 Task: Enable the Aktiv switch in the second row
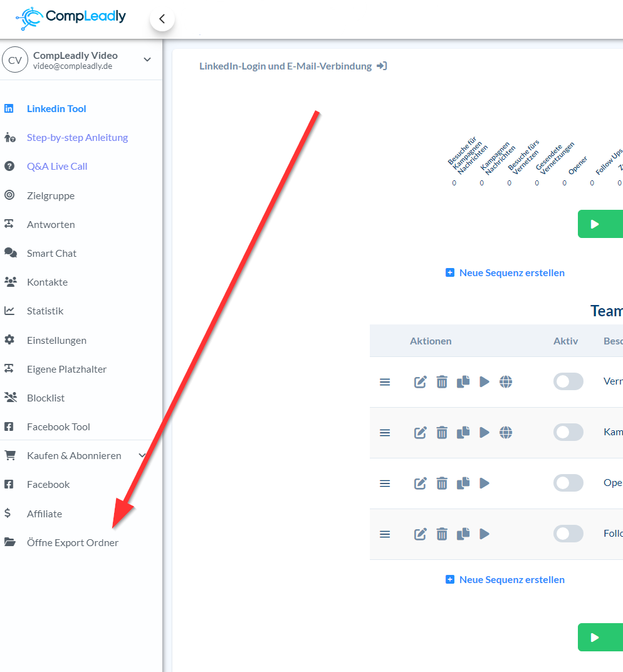(568, 433)
